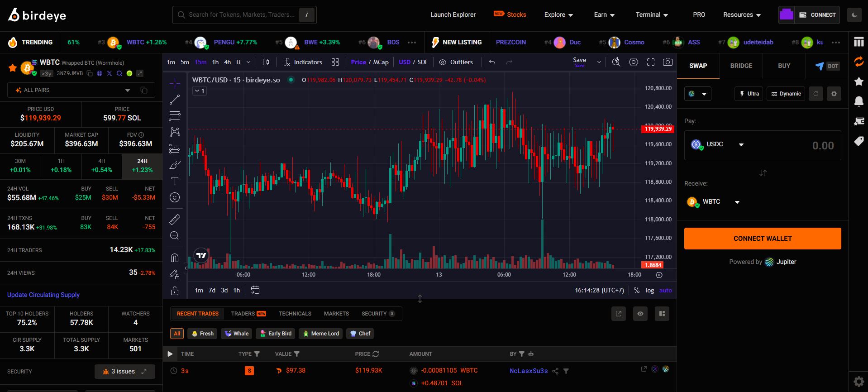The height and width of the screenshot is (392, 868).
Task: Enter fullscreen chart mode
Action: 651,62
